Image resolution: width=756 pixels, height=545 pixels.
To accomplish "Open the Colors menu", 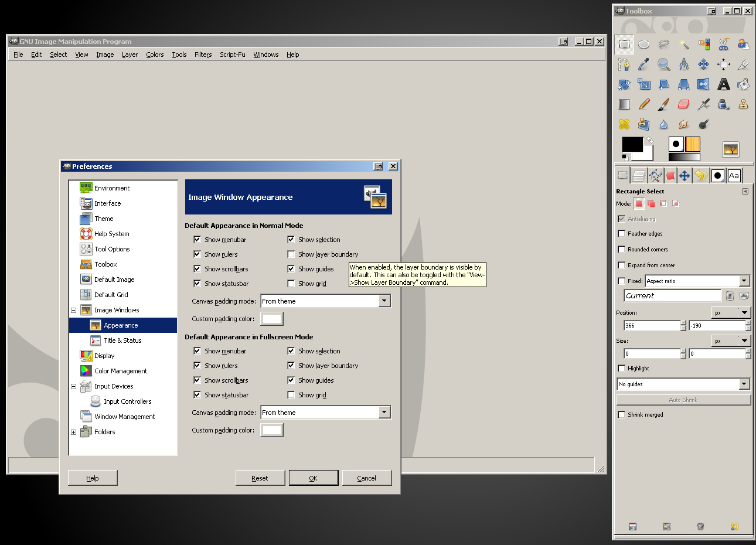I will click(x=155, y=54).
